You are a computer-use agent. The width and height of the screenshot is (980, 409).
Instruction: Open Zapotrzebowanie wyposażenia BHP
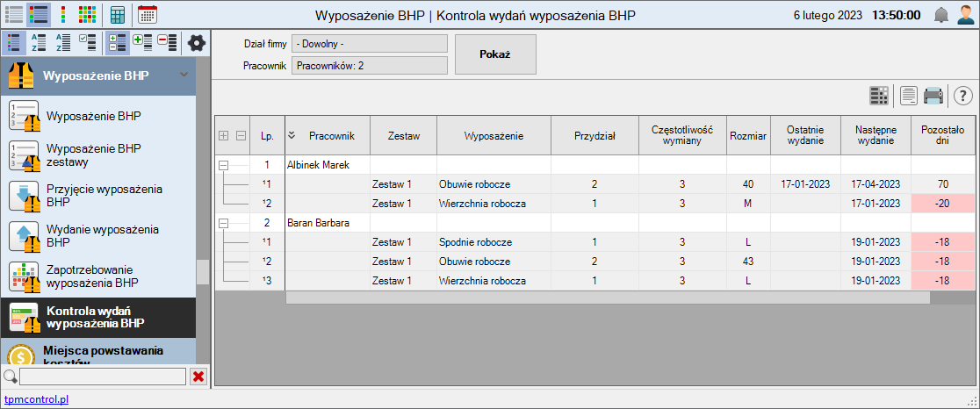98,276
